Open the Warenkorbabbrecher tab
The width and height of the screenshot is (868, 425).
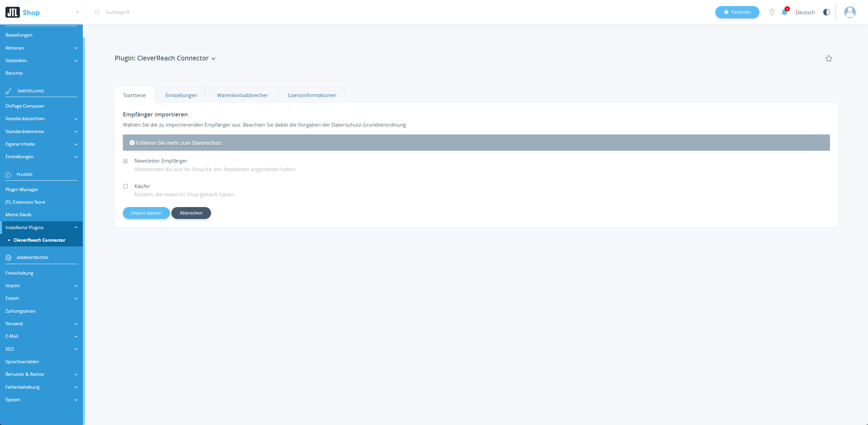click(242, 95)
